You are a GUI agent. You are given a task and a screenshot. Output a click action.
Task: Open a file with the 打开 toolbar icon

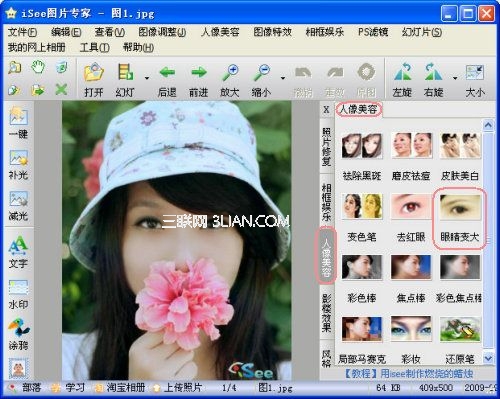(x=94, y=80)
